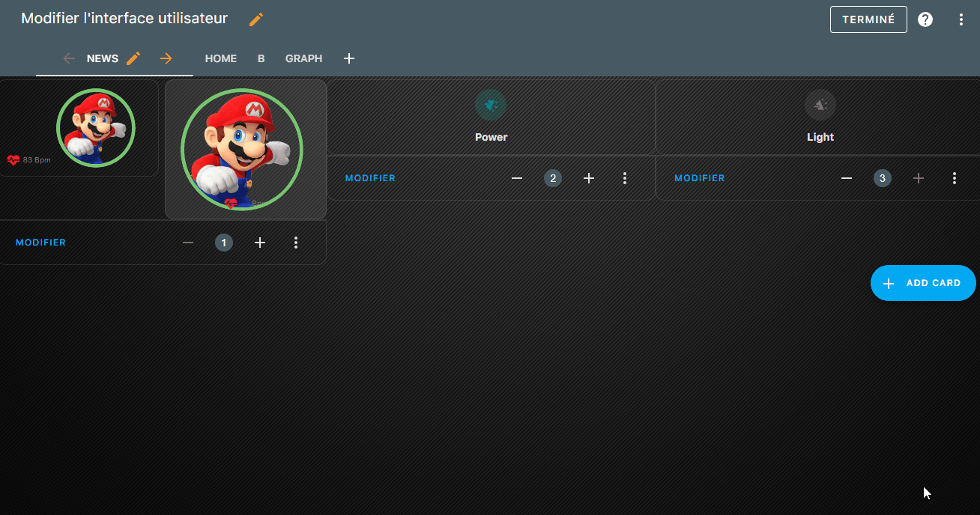980x515 pixels.
Task: Add a new view with the plus icon
Action: pos(349,58)
